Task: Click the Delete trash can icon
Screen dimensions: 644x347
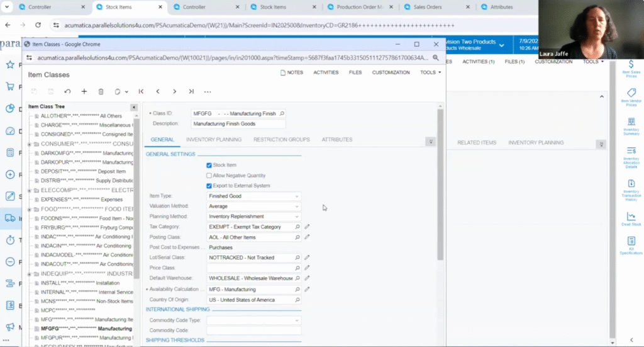Action: (x=101, y=91)
